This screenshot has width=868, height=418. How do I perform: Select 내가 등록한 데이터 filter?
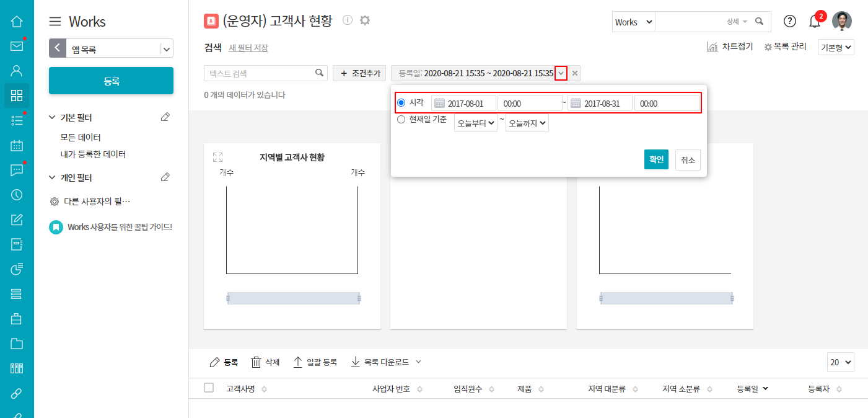coord(93,154)
